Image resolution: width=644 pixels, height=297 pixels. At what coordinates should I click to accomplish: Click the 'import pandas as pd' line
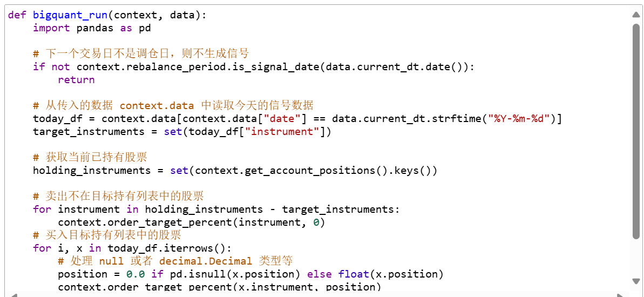pos(92,28)
